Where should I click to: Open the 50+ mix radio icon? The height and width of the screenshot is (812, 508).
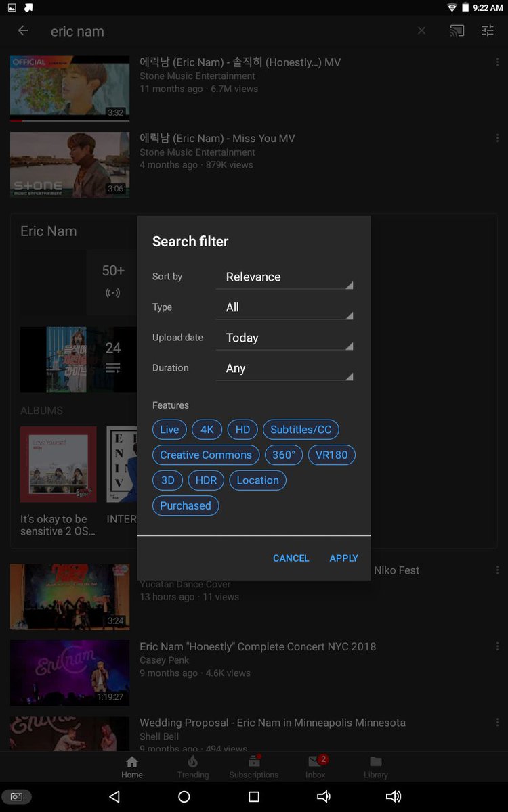tap(113, 293)
